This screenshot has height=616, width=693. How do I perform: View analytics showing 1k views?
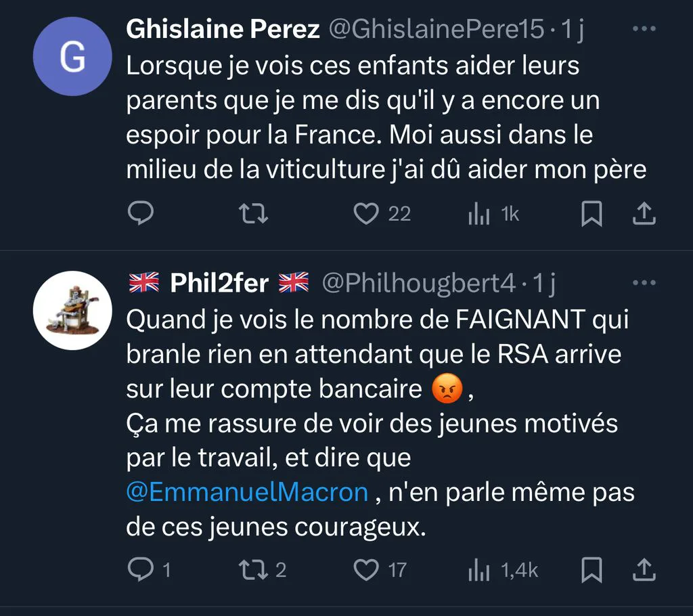tap(493, 214)
